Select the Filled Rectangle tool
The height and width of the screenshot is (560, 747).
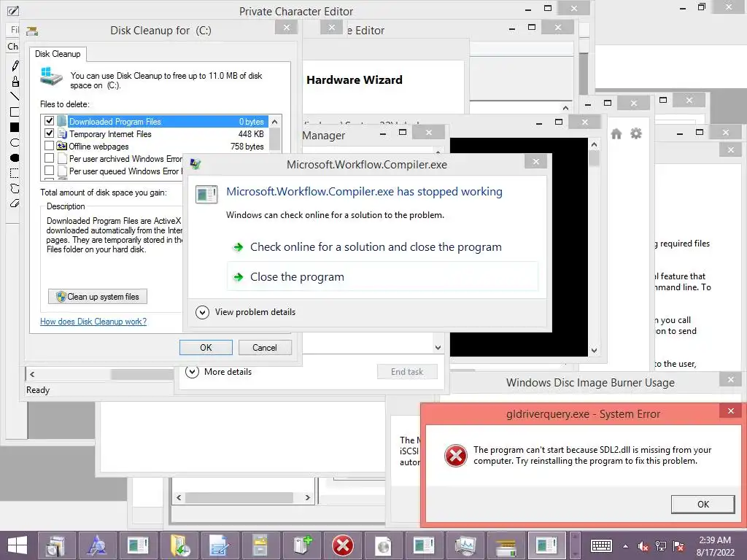click(x=15, y=127)
